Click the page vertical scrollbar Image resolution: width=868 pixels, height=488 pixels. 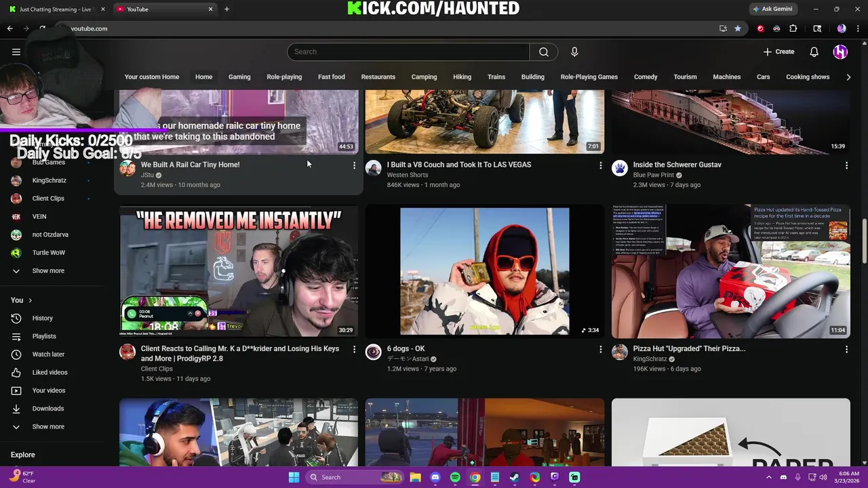864,242
